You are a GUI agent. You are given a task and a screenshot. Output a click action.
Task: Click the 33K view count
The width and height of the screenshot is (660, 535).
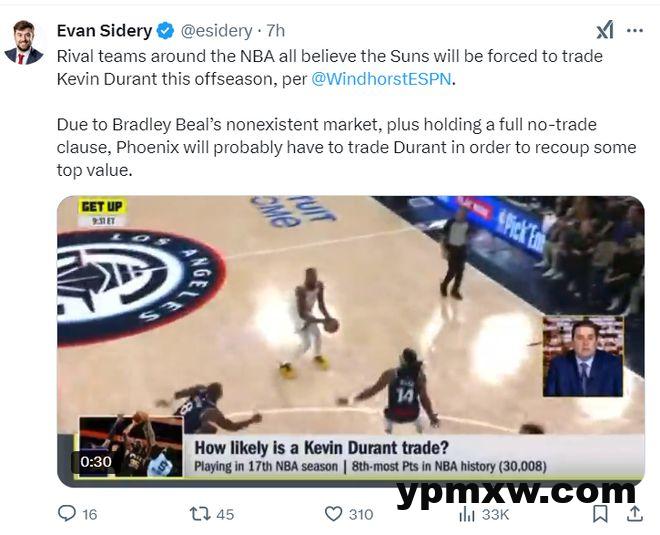495,514
